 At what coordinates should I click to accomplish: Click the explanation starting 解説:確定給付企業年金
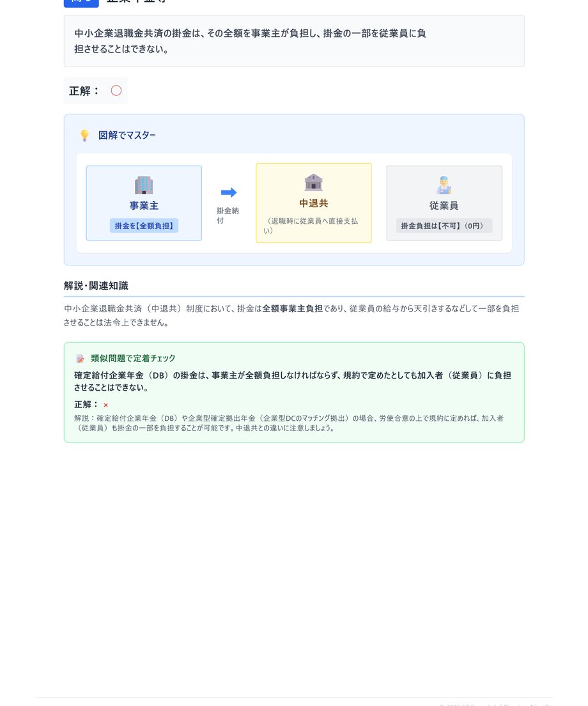coord(289,423)
